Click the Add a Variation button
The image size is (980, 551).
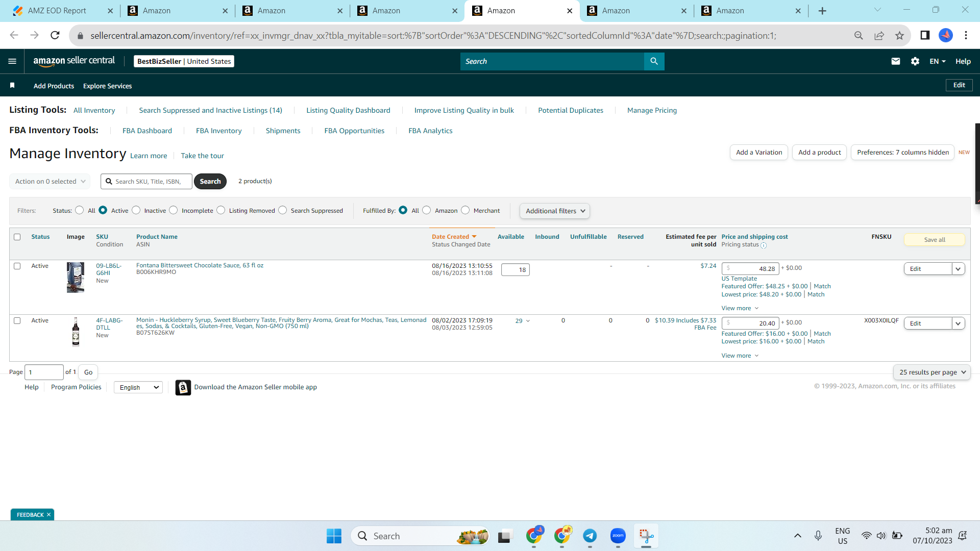pyautogui.click(x=759, y=152)
